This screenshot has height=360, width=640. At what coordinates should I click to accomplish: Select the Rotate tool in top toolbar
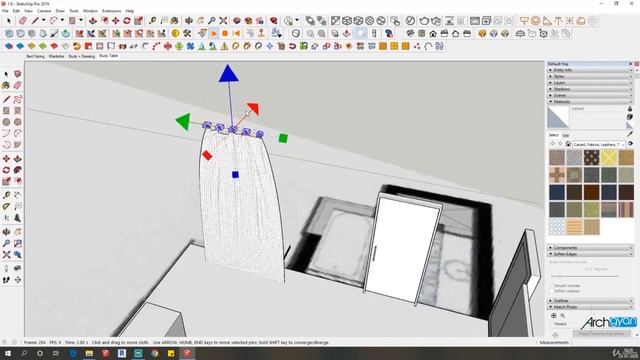pos(127,21)
